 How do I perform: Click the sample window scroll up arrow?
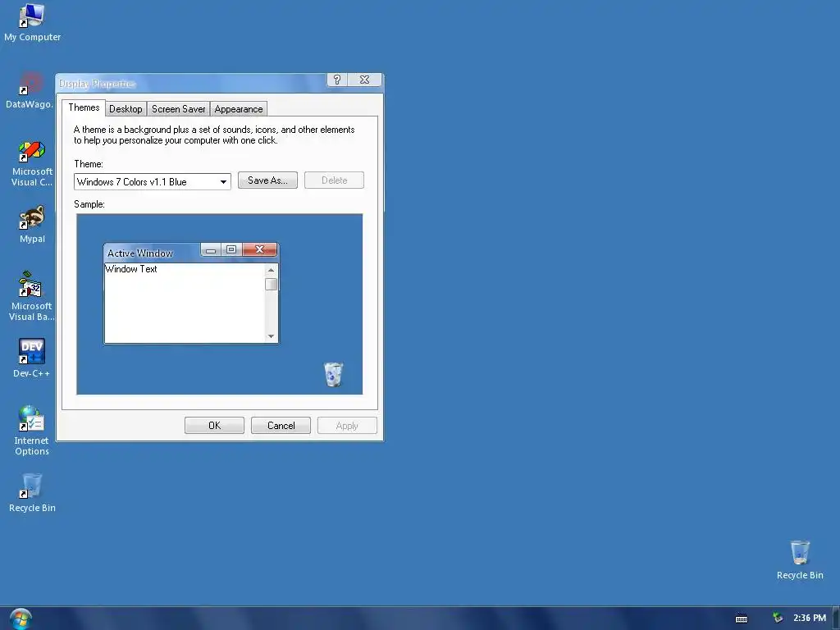271,270
